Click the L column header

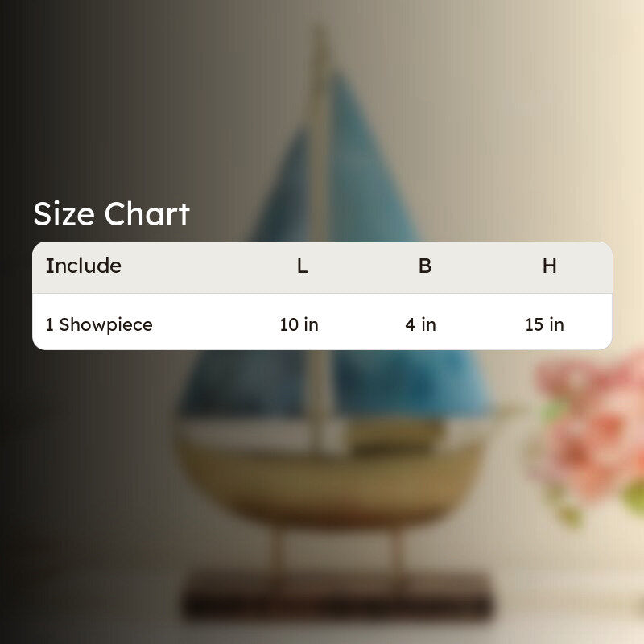pyautogui.click(x=303, y=266)
